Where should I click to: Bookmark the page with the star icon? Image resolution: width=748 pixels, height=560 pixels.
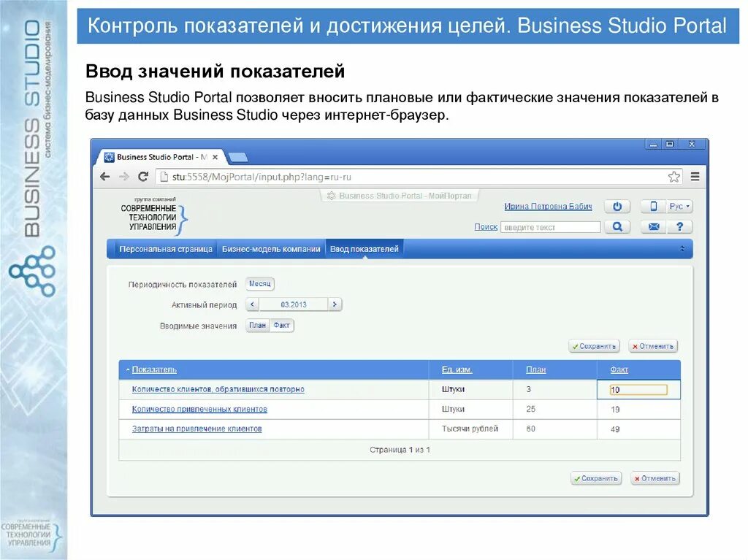point(673,177)
